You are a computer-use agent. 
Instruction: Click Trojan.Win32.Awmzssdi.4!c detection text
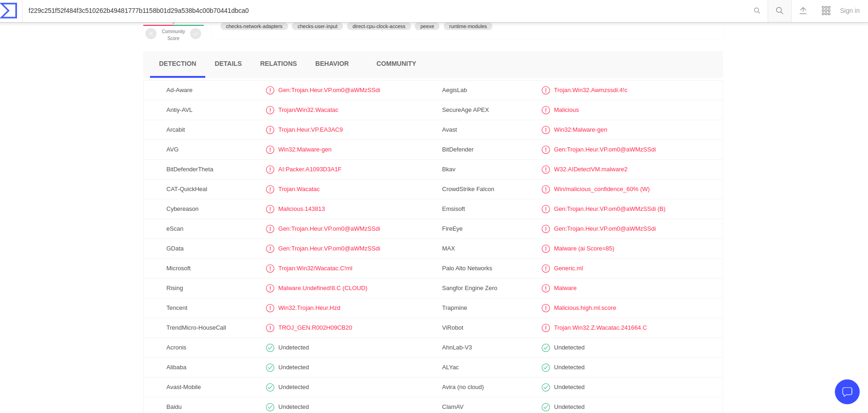point(590,90)
